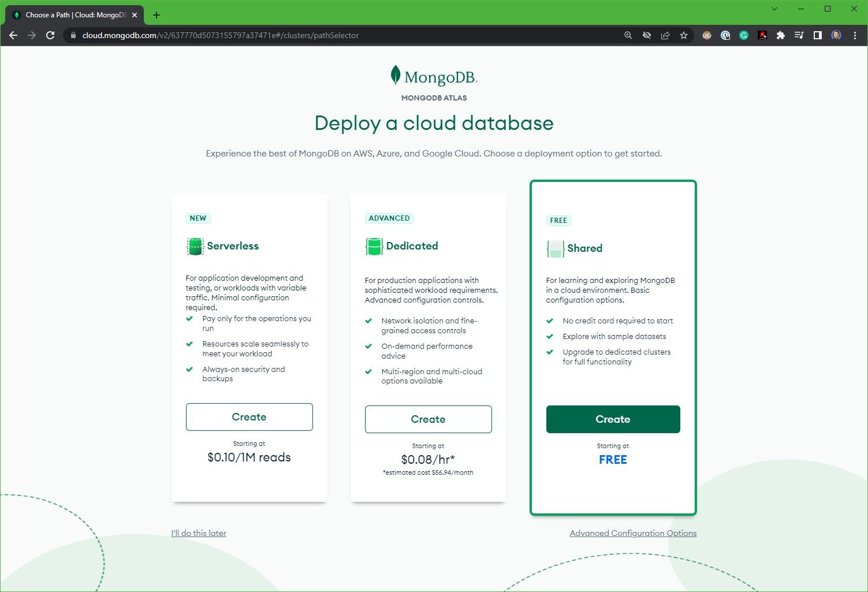Bookmark this page with the star icon
Screen dimensions: 868x592
pos(684,35)
